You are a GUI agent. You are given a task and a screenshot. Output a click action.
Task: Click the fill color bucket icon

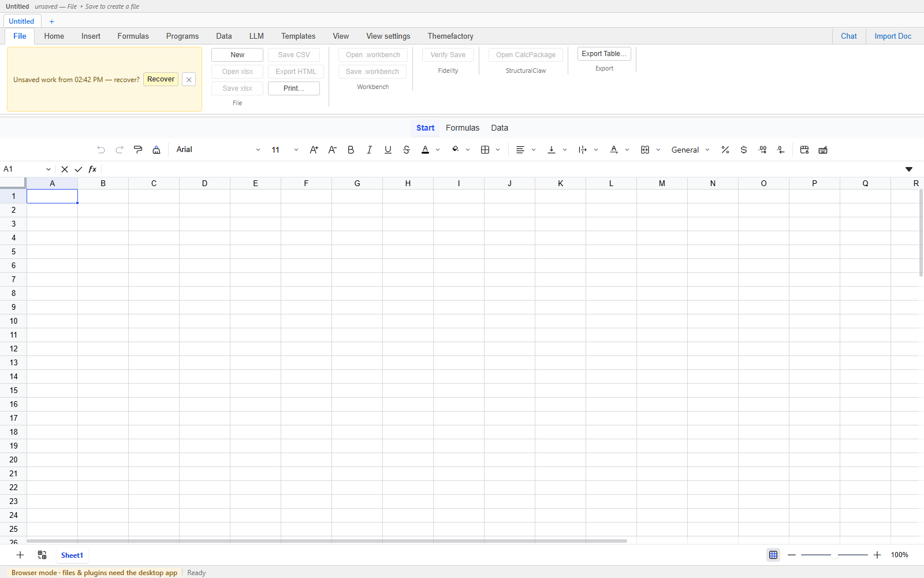(456, 150)
